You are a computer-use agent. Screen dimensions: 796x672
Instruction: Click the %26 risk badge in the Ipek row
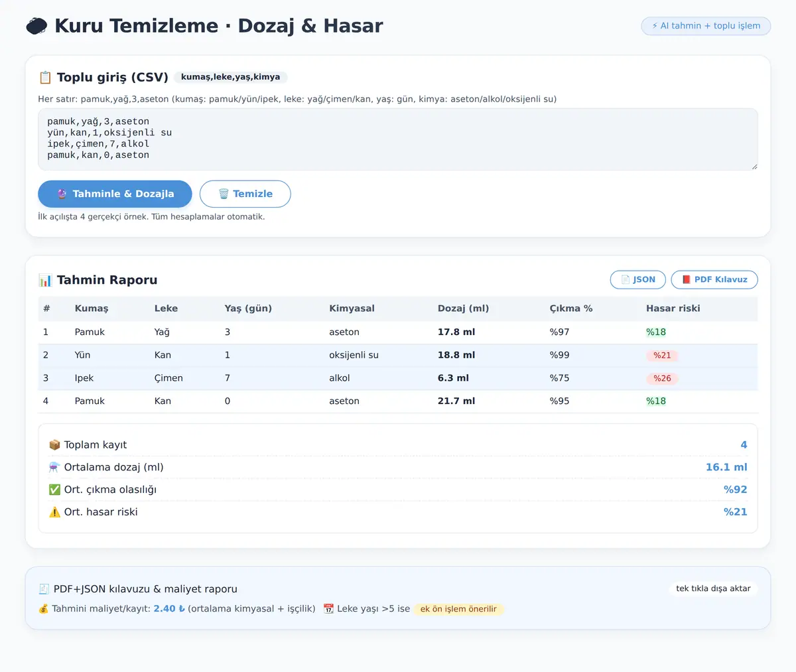pyautogui.click(x=662, y=378)
